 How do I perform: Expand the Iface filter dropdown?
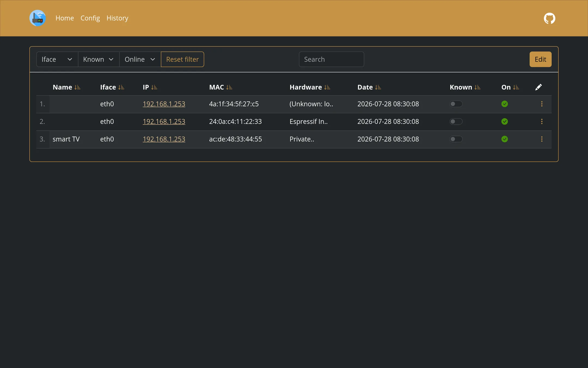coord(57,59)
